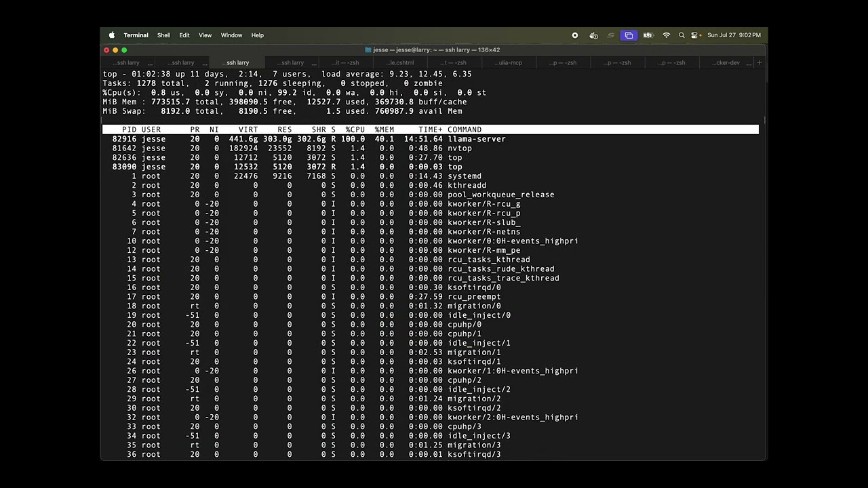
Task: Click the %MEM column header
Action: click(x=384, y=129)
